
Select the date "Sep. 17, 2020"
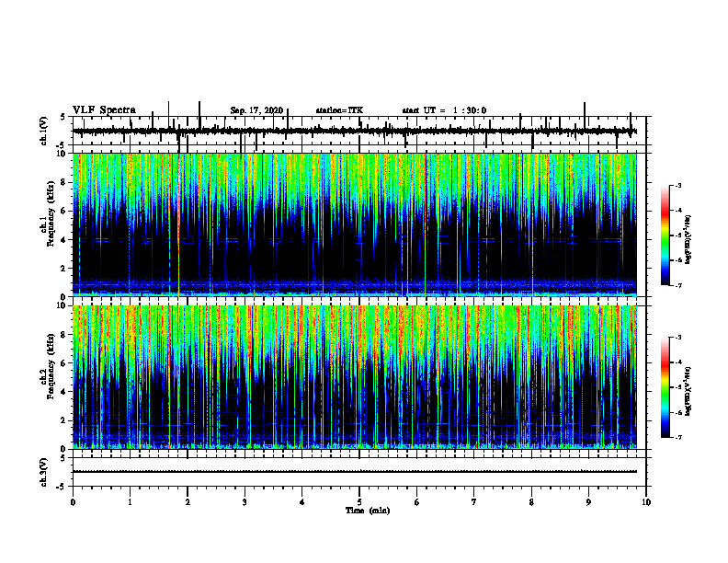(x=256, y=110)
